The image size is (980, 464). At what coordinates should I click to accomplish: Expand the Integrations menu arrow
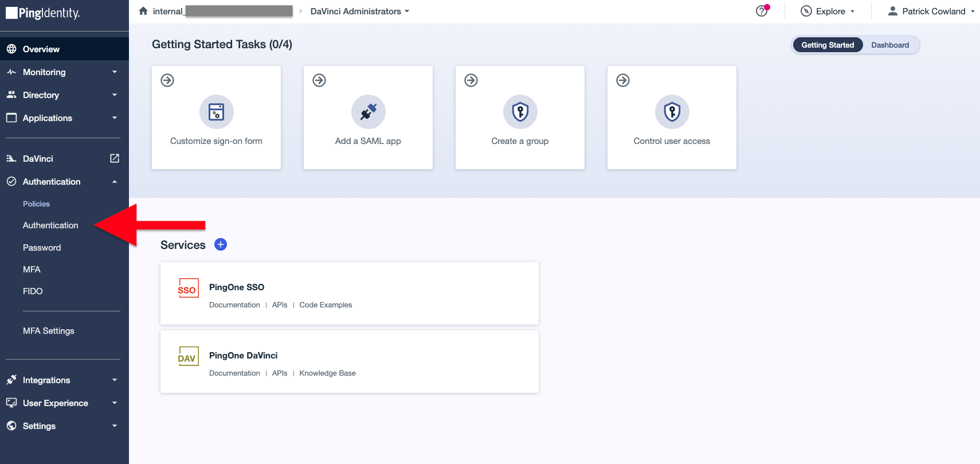point(115,380)
